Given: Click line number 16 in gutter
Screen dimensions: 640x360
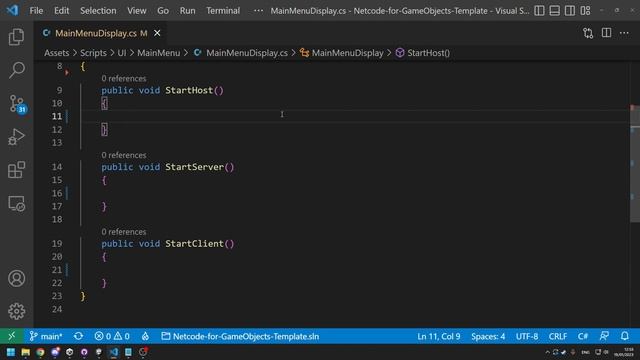Looking at the screenshot, I should (x=57, y=193).
